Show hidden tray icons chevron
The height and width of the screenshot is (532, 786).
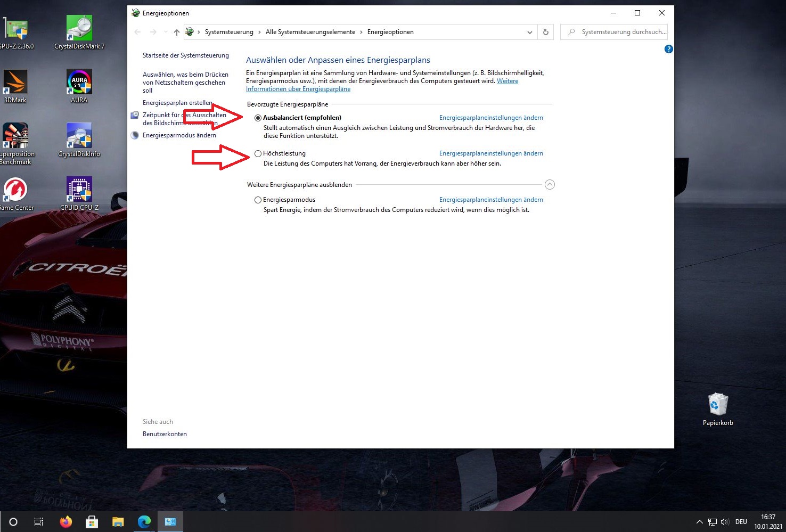pos(700,522)
